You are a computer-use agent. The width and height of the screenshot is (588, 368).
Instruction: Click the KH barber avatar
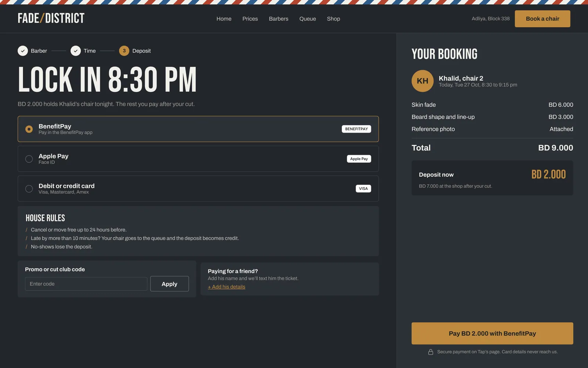click(x=423, y=81)
